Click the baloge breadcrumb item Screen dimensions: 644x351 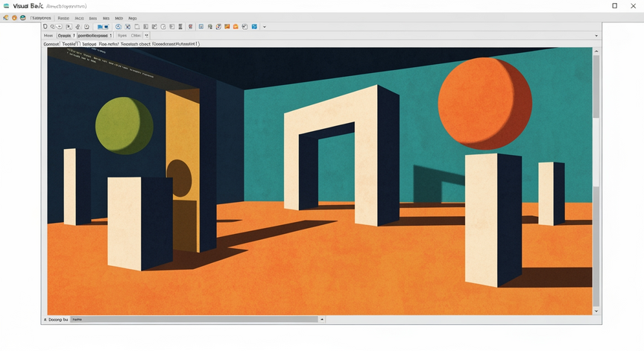click(x=89, y=44)
